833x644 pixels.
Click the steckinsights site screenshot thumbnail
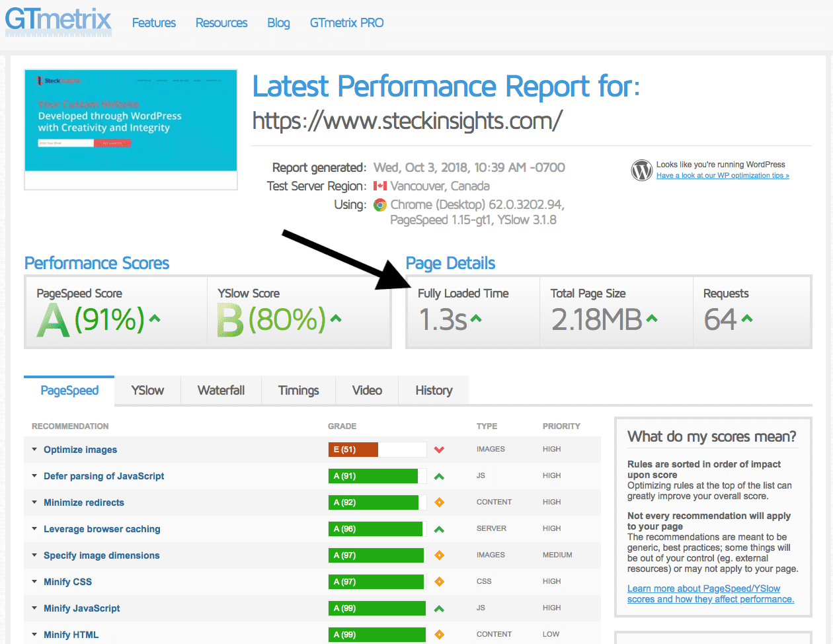point(131,130)
